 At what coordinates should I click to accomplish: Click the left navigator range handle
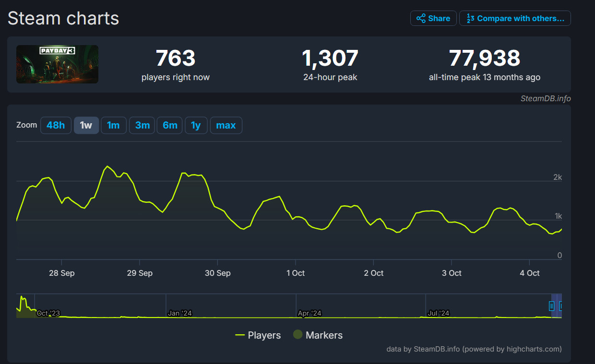[x=551, y=305]
